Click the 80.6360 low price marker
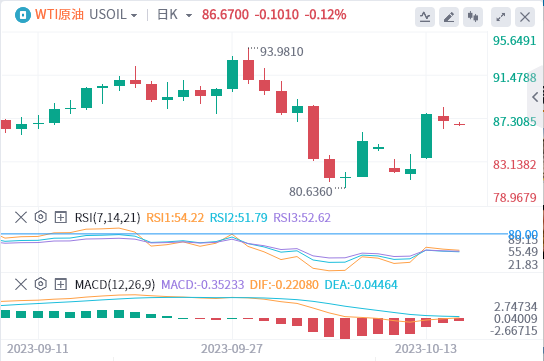 [311, 191]
